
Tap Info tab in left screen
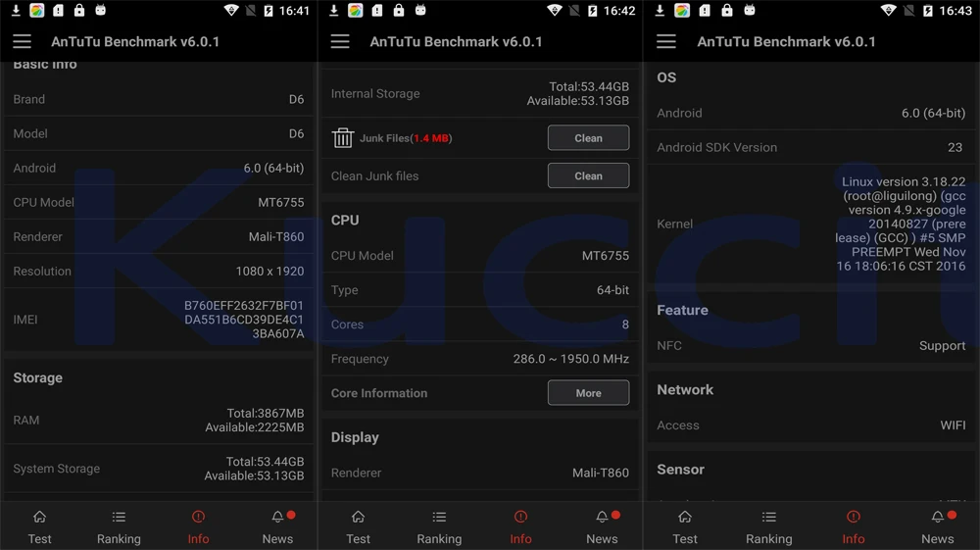coord(198,526)
